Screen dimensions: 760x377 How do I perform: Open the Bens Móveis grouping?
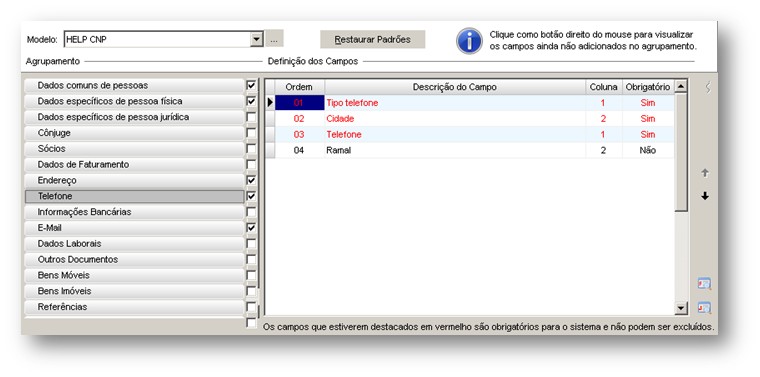click(134, 275)
